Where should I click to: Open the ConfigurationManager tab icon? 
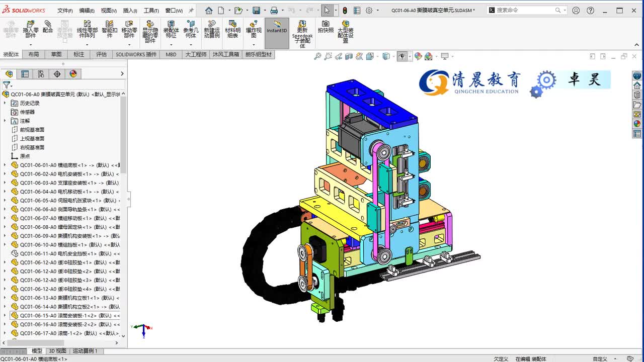click(x=41, y=74)
